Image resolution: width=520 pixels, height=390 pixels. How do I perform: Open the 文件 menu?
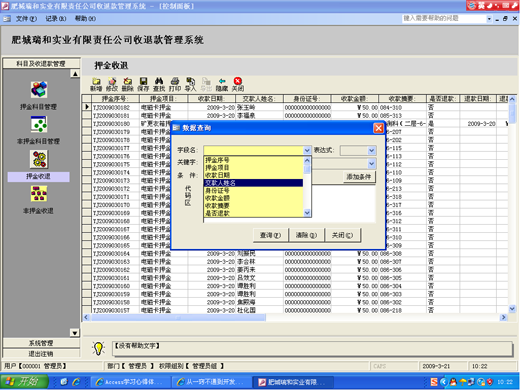[x=26, y=19]
